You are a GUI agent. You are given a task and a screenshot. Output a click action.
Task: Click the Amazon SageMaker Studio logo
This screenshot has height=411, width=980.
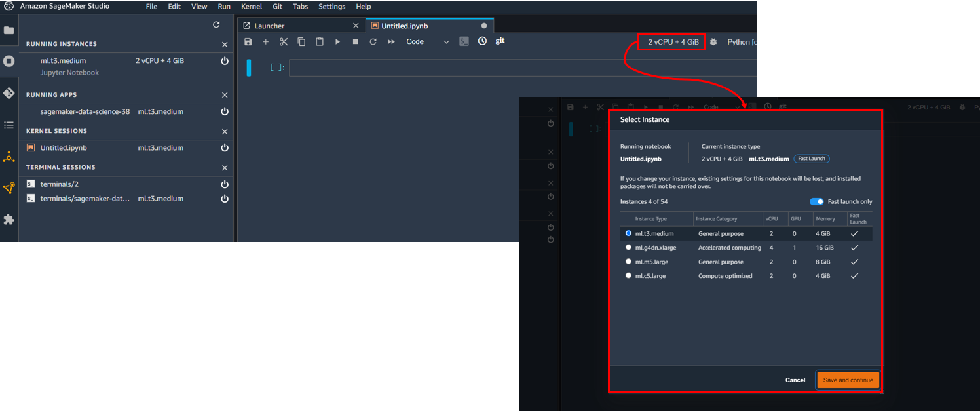(9, 7)
